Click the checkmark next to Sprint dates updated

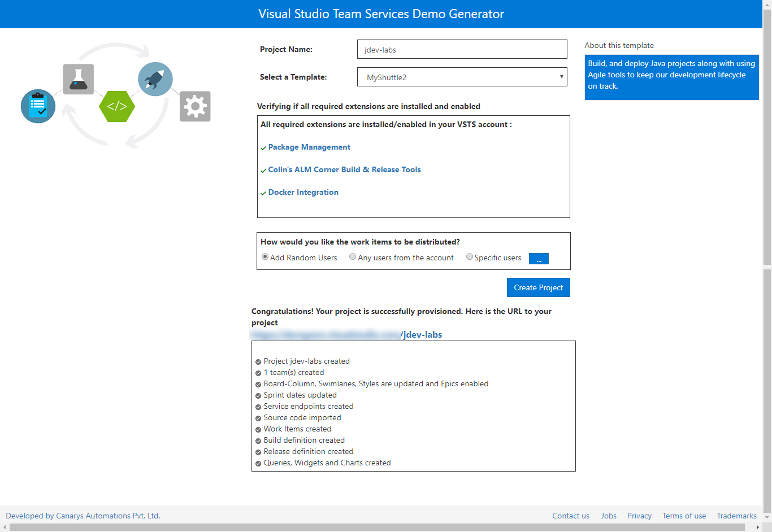[258, 395]
